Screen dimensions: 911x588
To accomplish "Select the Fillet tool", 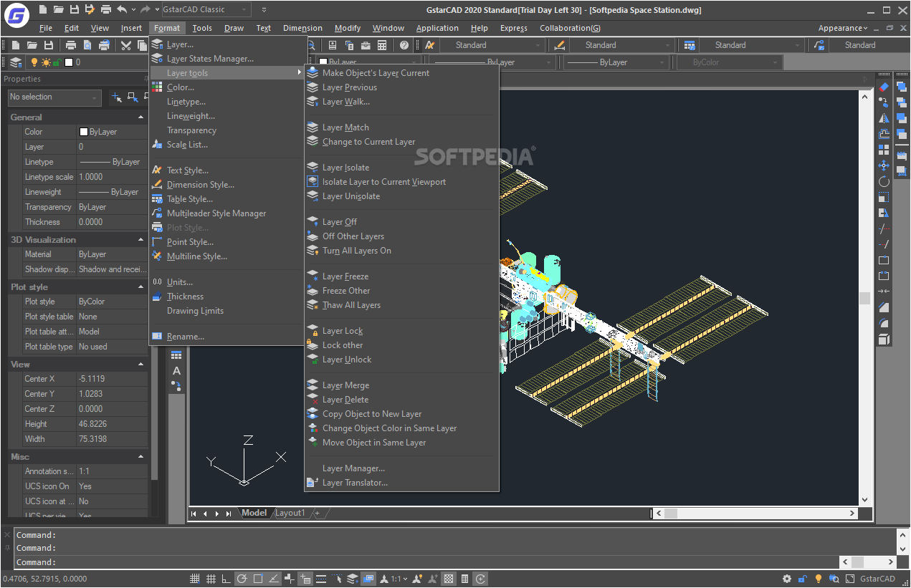I will (884, 323).
